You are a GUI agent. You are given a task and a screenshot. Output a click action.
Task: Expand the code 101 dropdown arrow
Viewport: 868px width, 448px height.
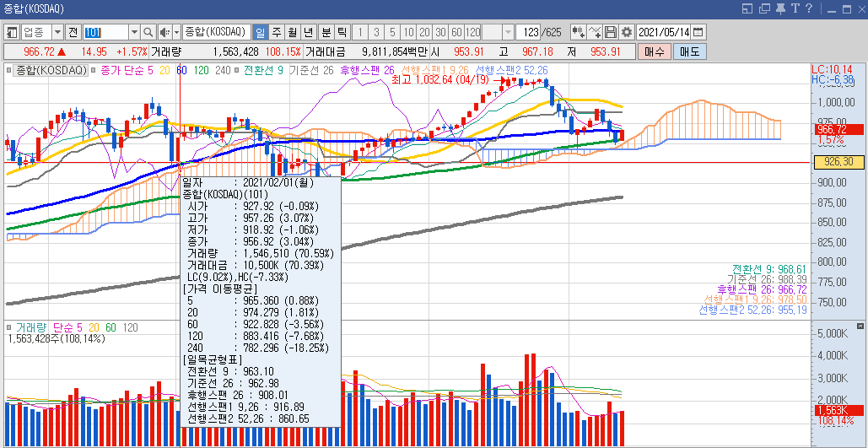pos(134,32)
